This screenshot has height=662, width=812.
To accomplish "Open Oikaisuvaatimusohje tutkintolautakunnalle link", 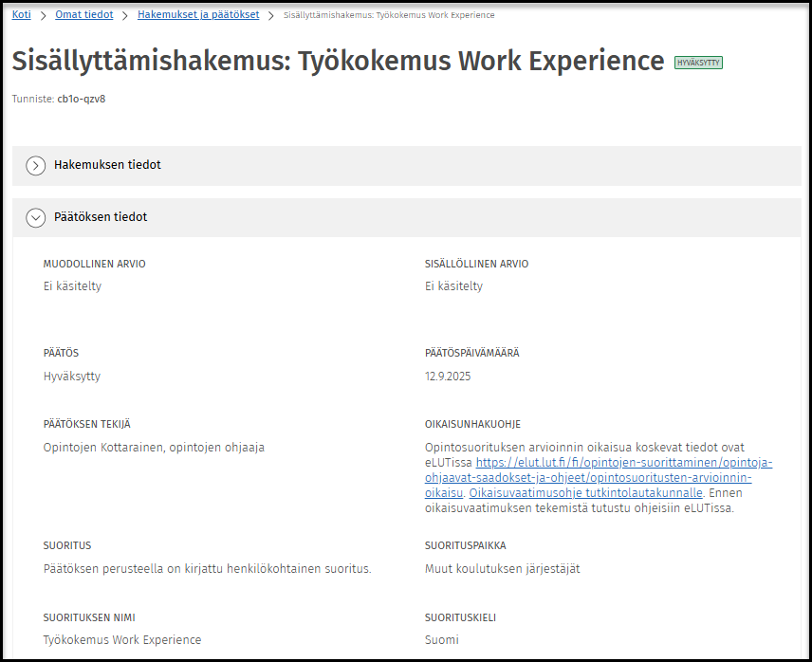I will click(x=586, y=493).
